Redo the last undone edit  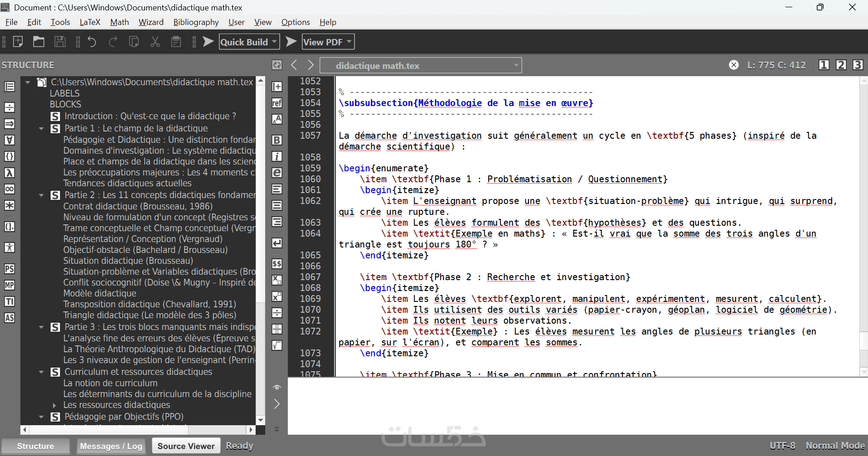coord(113,42)
